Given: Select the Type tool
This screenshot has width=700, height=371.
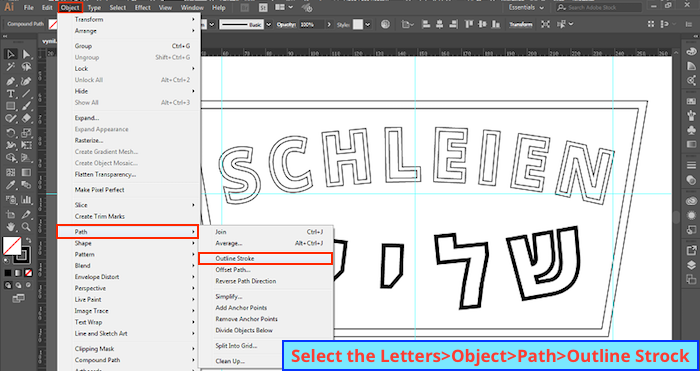Looking at the screenshot, I should point(11,94).
